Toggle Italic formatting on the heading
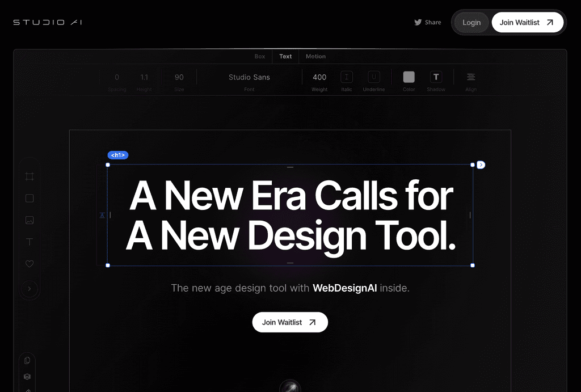 (347, 77)
